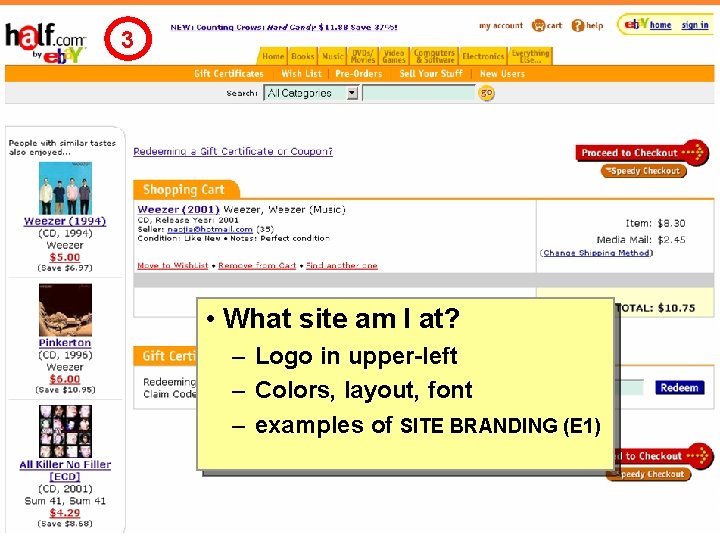This screenshot has width=720, height=540.
Task: Click the $4.29 price link
Action: click(x=65, y=512)
